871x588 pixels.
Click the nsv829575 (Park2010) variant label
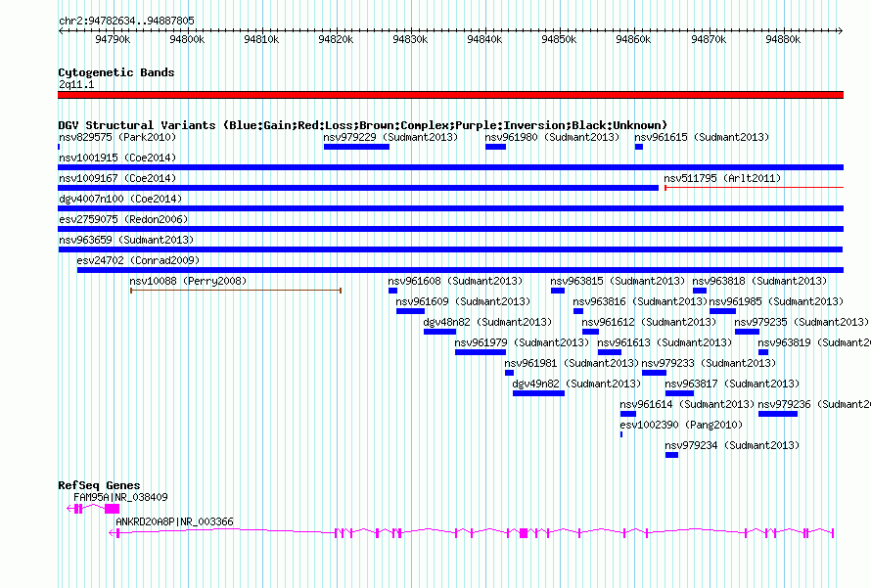pos(117,137)
